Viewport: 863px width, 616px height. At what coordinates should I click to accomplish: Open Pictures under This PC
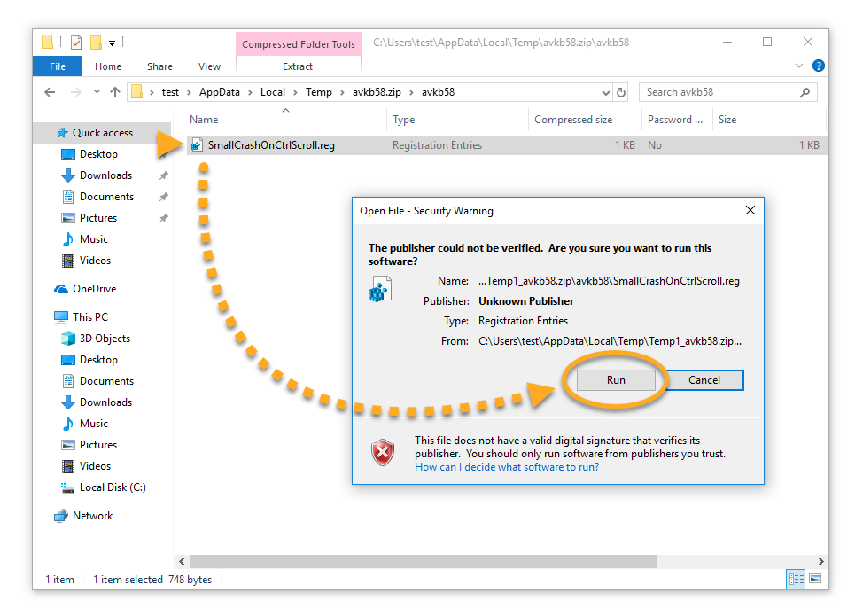98,445
